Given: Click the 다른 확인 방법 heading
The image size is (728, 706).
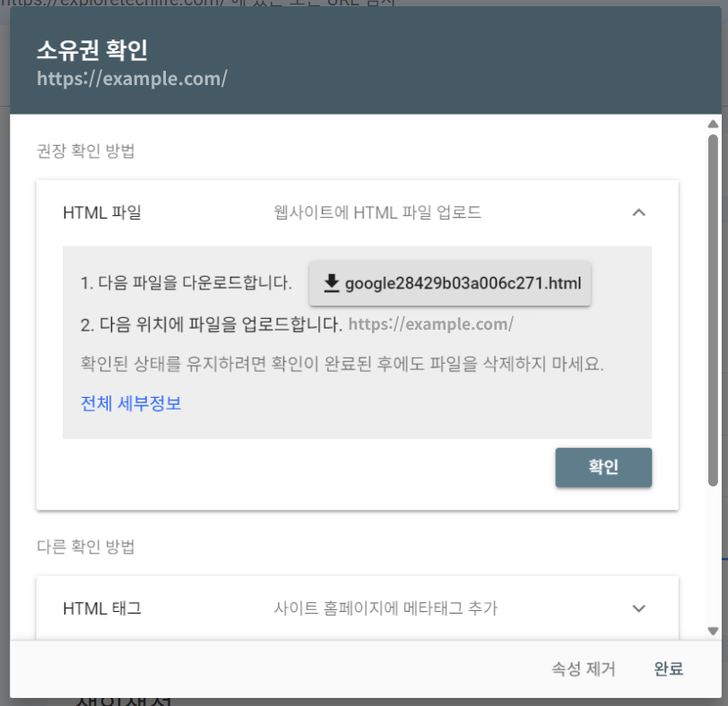Looking at the screenshot, I should (x=85, y=547).
